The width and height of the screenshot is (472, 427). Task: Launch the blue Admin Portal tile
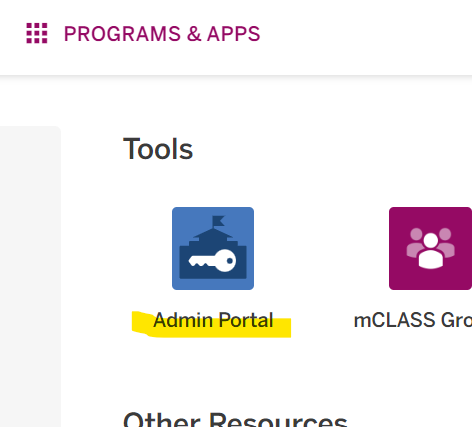click(213, 248)
